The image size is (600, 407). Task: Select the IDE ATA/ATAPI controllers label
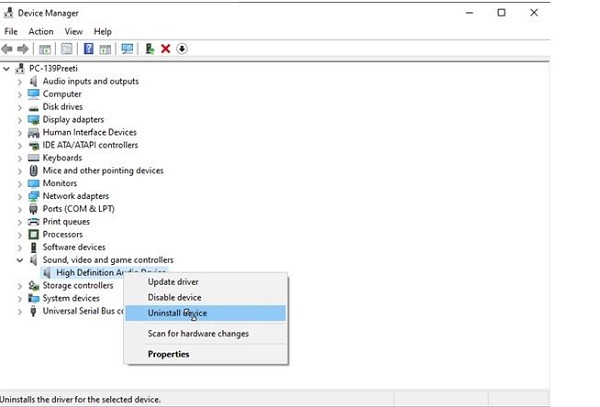[90, 145]
